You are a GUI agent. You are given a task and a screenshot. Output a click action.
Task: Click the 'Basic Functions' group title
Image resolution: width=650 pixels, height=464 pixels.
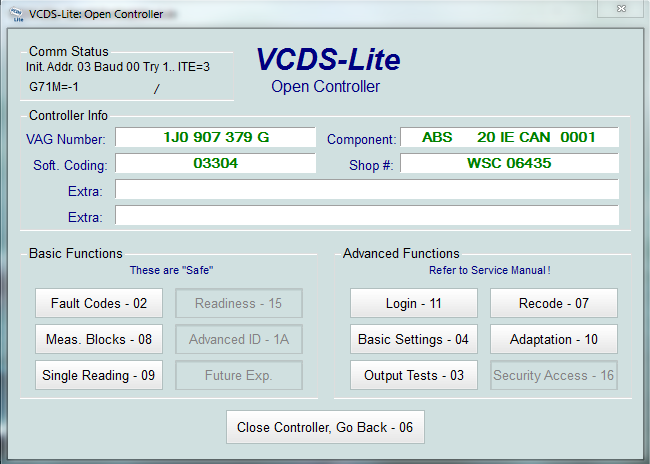(75, 253)
